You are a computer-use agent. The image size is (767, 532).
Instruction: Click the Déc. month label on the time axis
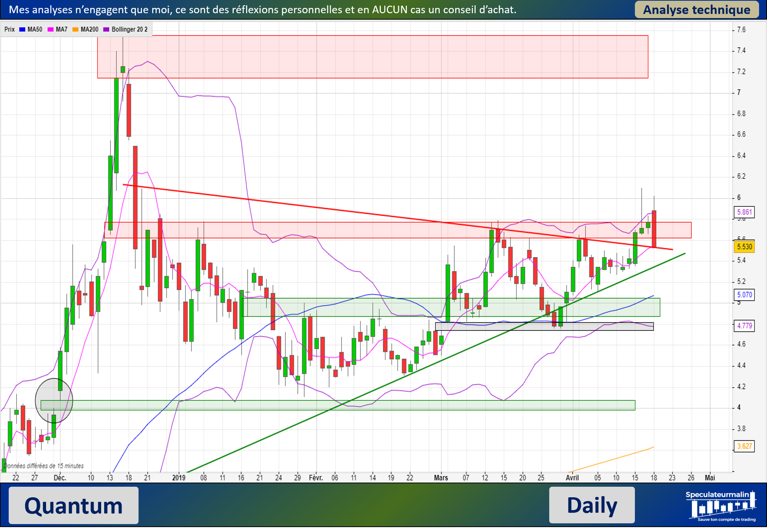click(60, 478)
